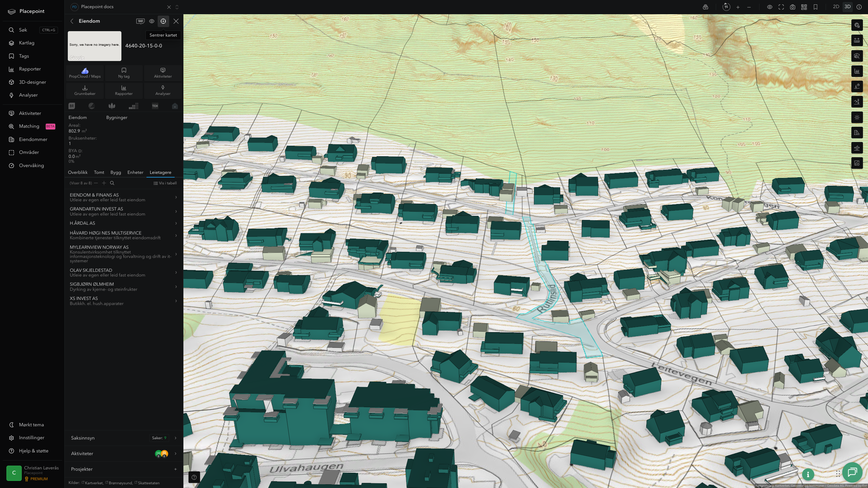Open the building shadow analysis tool
Image resolution: width=868 pixels, height=488 pixels.
tap(857, 133)
